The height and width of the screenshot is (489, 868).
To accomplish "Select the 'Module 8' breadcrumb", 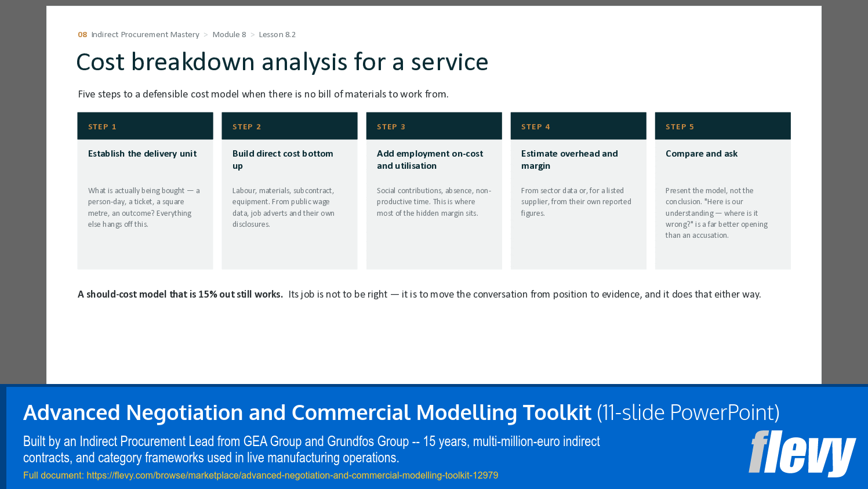I will click(229, 35).
